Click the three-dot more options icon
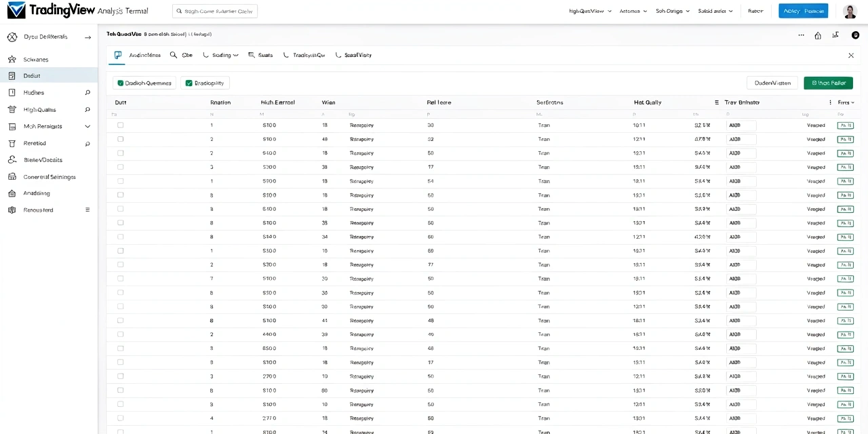868x434 pixels. tap(801, 35)
